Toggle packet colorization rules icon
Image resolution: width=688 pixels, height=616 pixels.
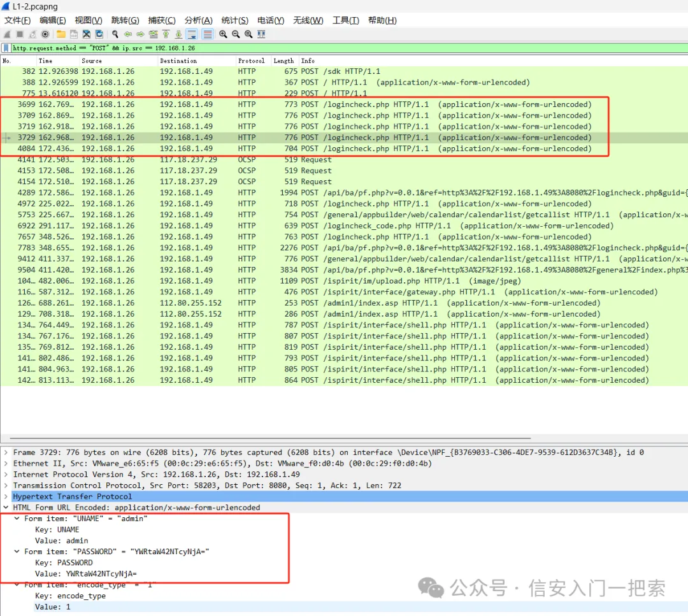pyautogui.click(x=208, y=34)
